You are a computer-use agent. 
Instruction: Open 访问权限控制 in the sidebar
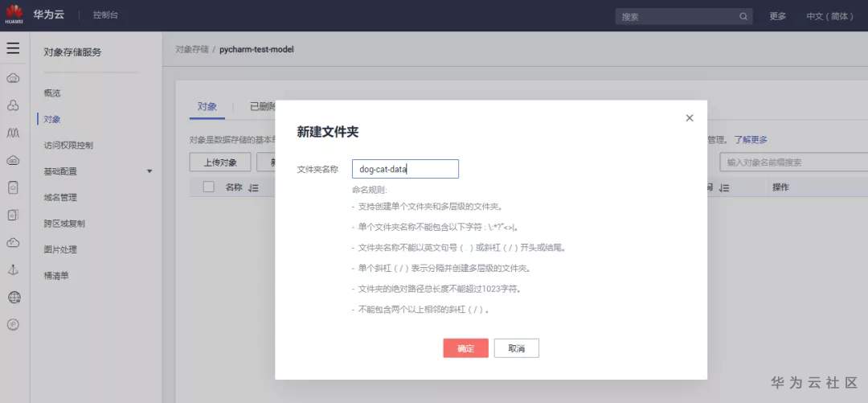pos(68,146)
